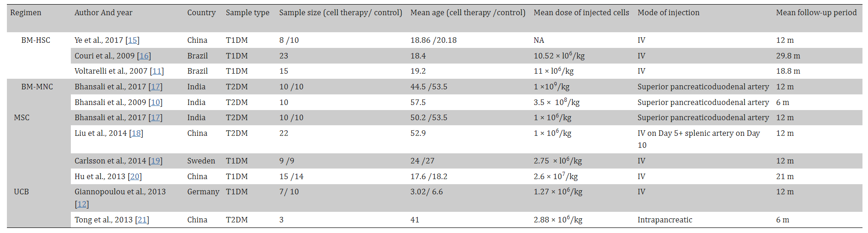The width and height of the screenshot is (868, 233).
Task: Follow reference 19 beside Carlsson et al., 2014
Action: [155, 161]
